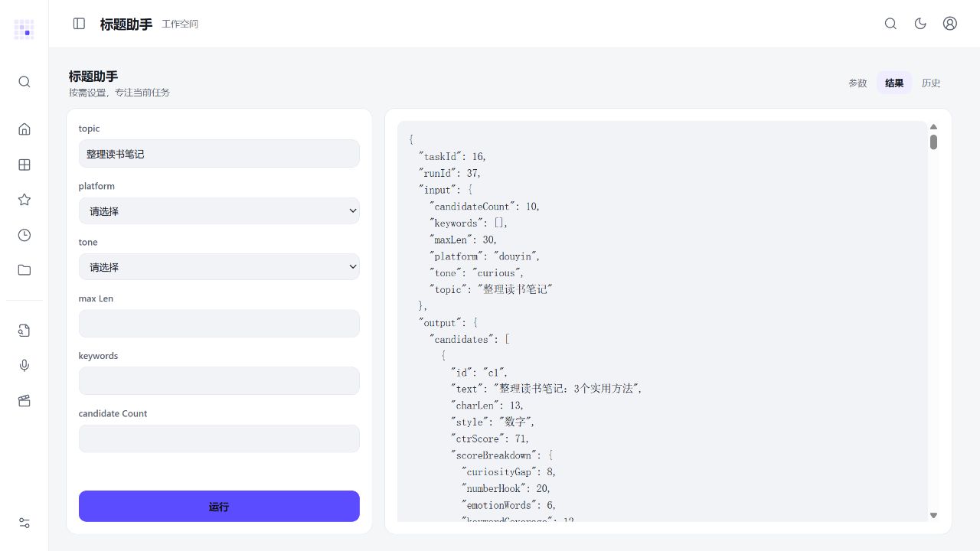Click the results scrollbar thumb
The image size is (980, 551).
933,142
